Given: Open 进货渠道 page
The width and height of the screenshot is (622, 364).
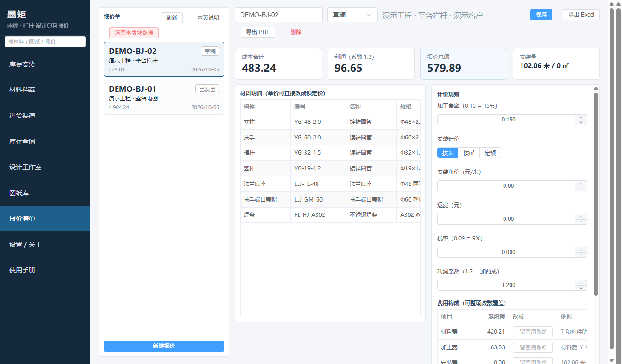Looking at the screenshot, I should pyautogui.click(x=45, y=116).
